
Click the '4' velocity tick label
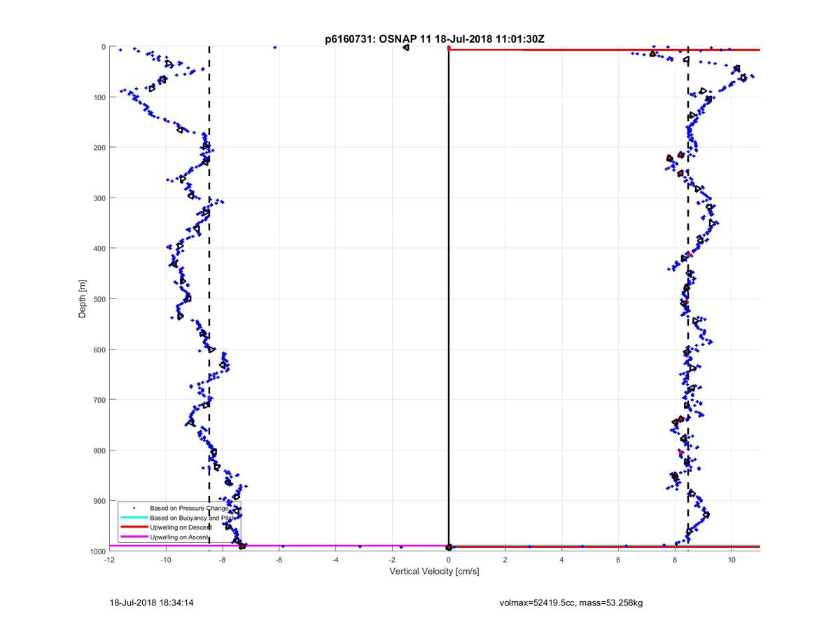[x=562, y=560]
